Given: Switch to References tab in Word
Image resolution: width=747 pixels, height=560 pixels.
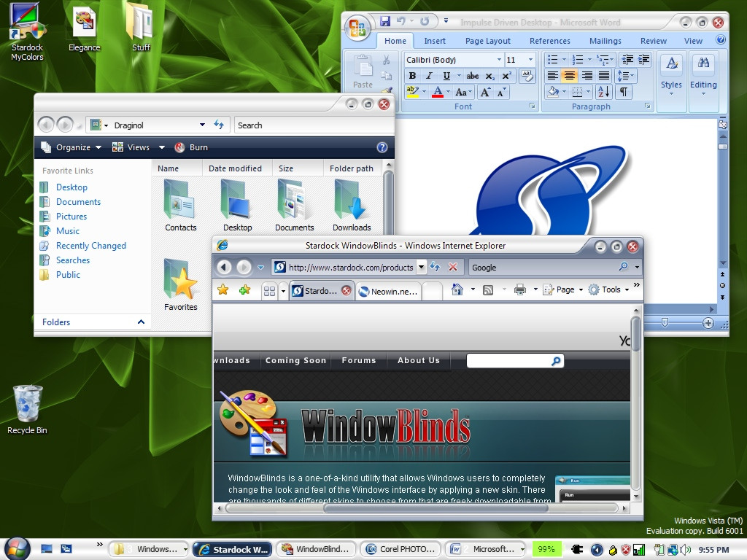Looking at the screenshot, I should (x=550, y=41).
